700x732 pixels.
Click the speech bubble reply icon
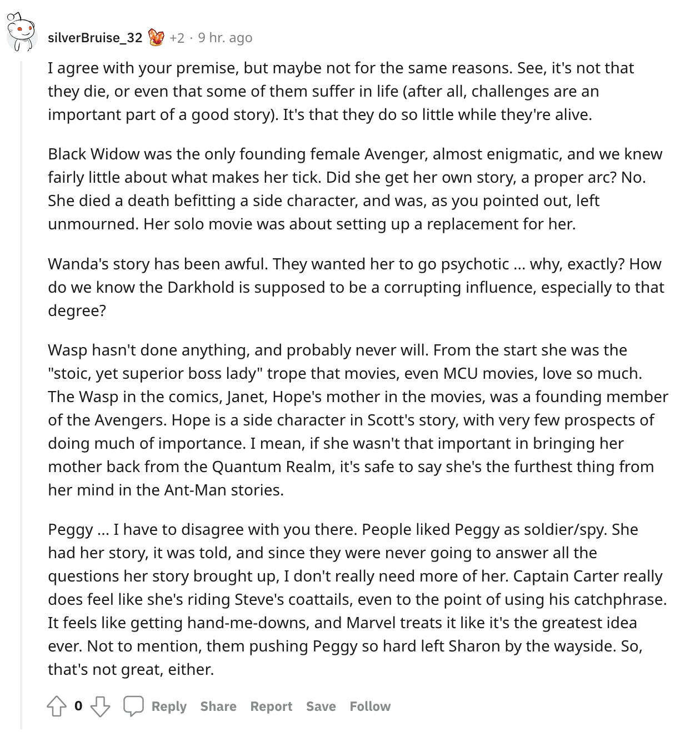133,706
